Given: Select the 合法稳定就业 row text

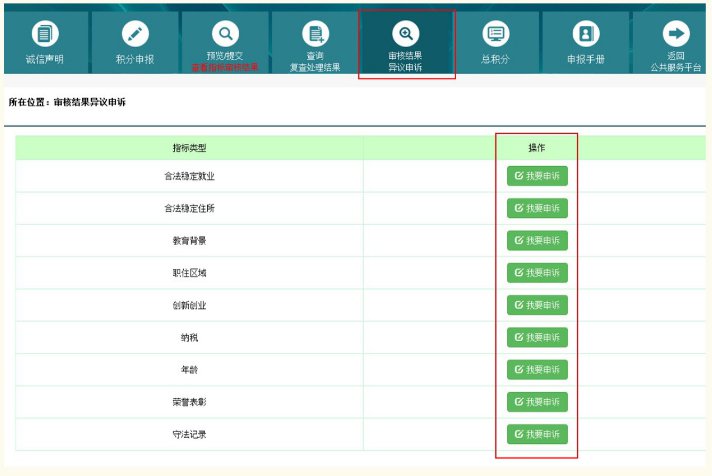Looking at the screenshot, I should (x=189, y=176).
